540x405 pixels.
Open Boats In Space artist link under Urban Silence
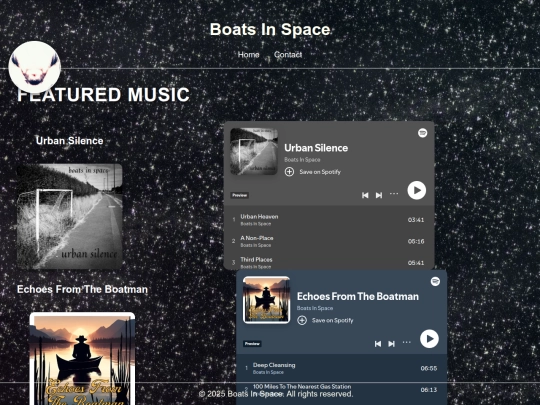click(302, 160)
